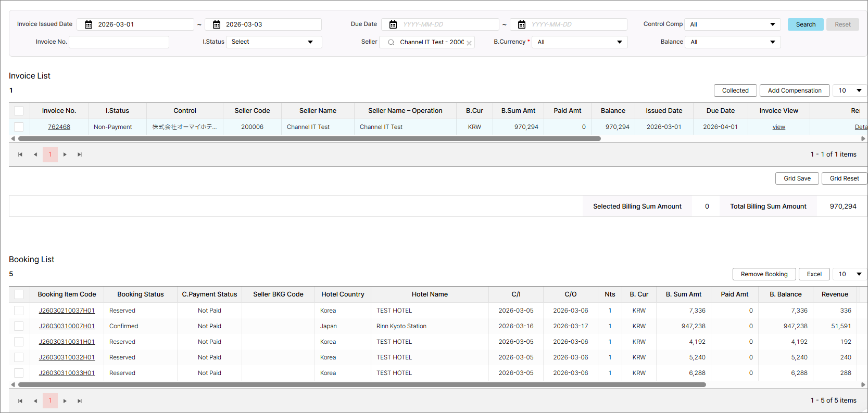Click the Seller search magnifier icon
868x413 pixels.
coord(391,42)
